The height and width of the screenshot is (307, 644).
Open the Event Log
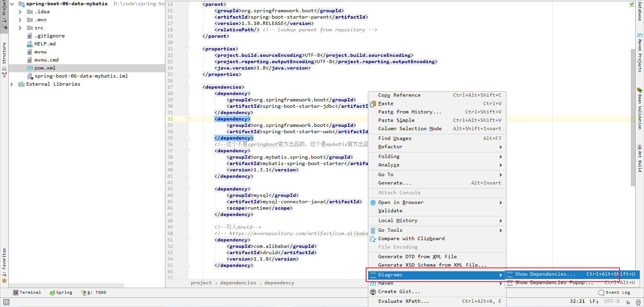click(614, 292)
